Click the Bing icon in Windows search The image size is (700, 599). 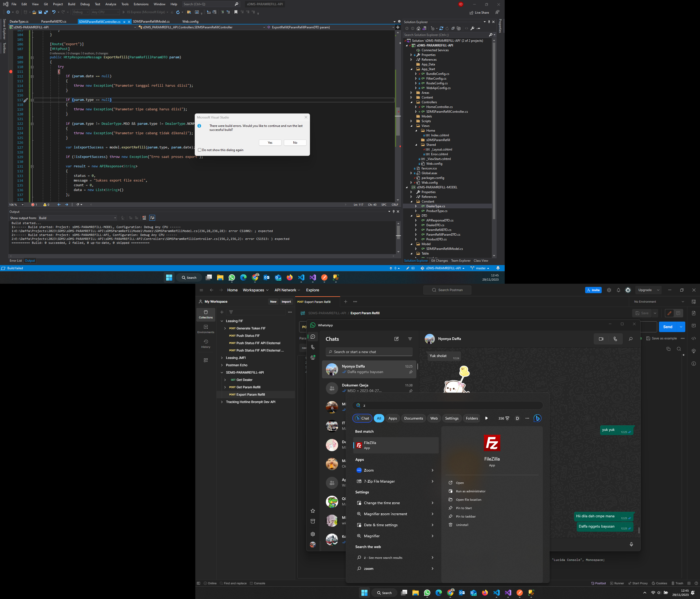pyautogui.click(x=537, y=418)
